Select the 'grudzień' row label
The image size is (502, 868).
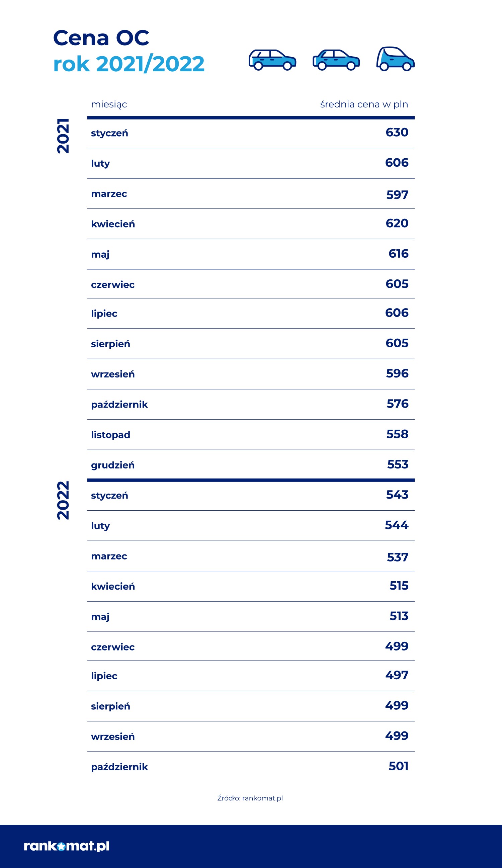(x=113, y=465)
